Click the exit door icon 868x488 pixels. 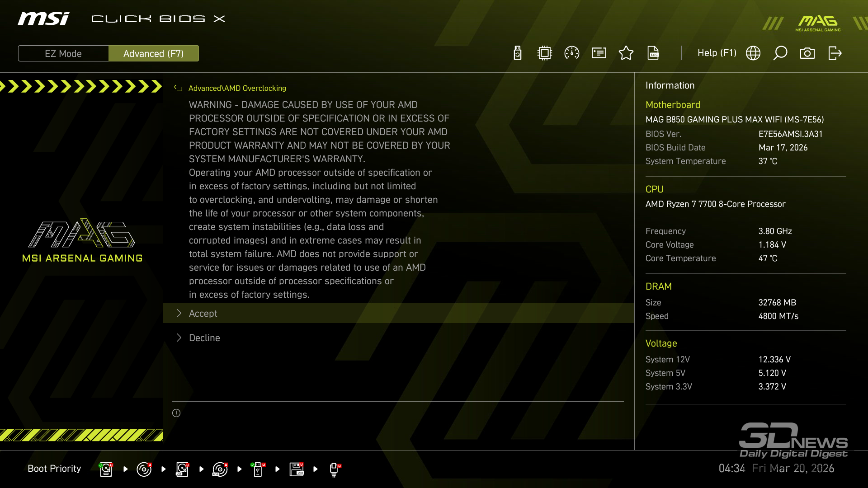pos(835,53)
